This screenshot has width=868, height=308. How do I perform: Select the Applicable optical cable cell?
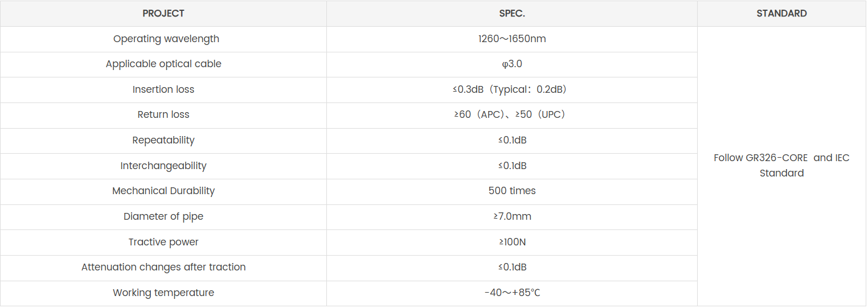coord(163,64)
